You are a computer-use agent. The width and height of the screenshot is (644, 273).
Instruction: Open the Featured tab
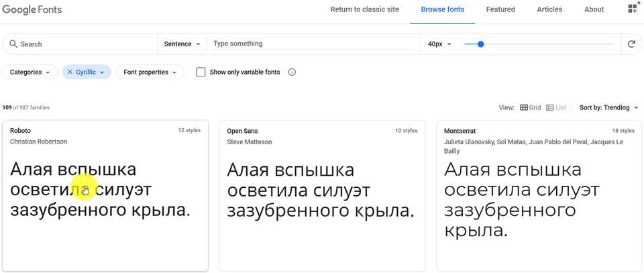coord(500,9)
